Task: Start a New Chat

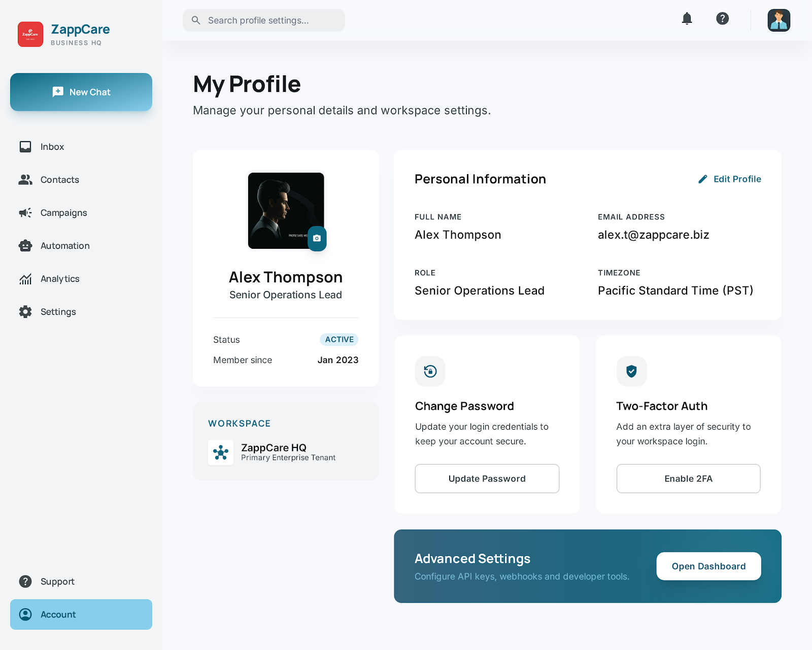Action: click(81, 92)
